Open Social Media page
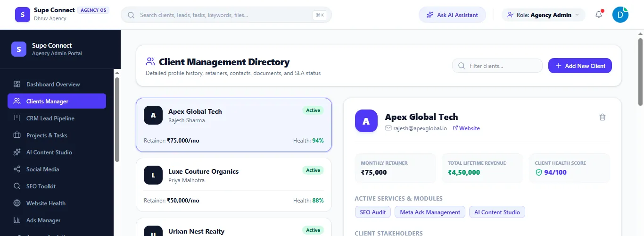Screen dimensions: 644x236 (x=57, y=169)
